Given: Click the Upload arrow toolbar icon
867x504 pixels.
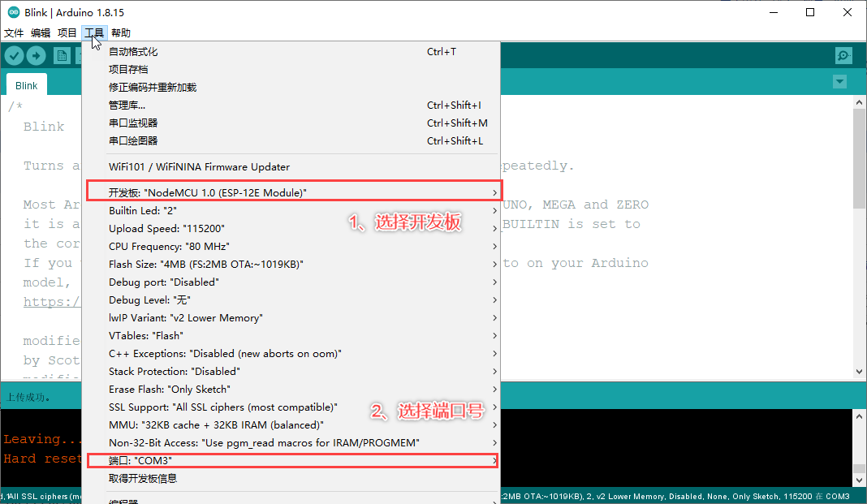Looking at the screenshot, I should [x=36, y=55].
